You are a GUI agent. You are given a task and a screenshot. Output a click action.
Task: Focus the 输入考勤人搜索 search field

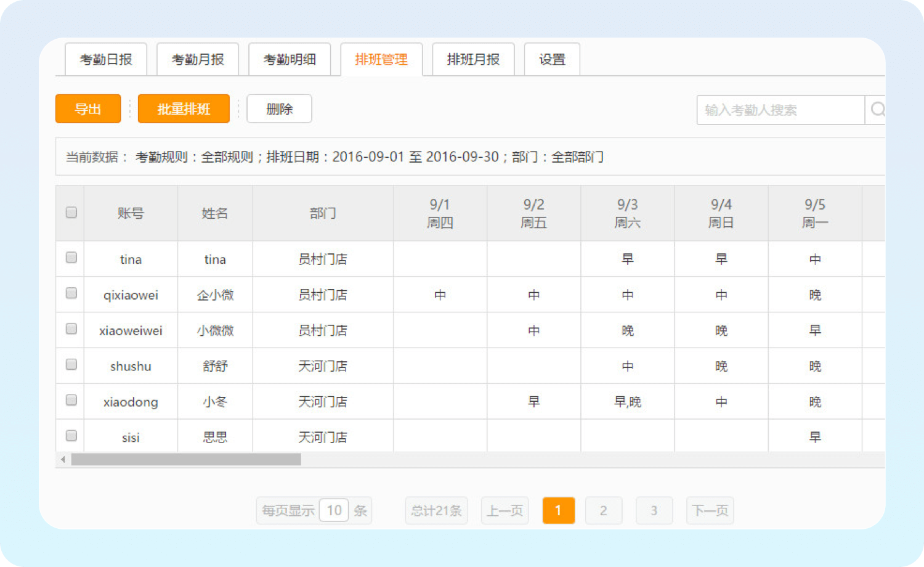tap(780, 110)
